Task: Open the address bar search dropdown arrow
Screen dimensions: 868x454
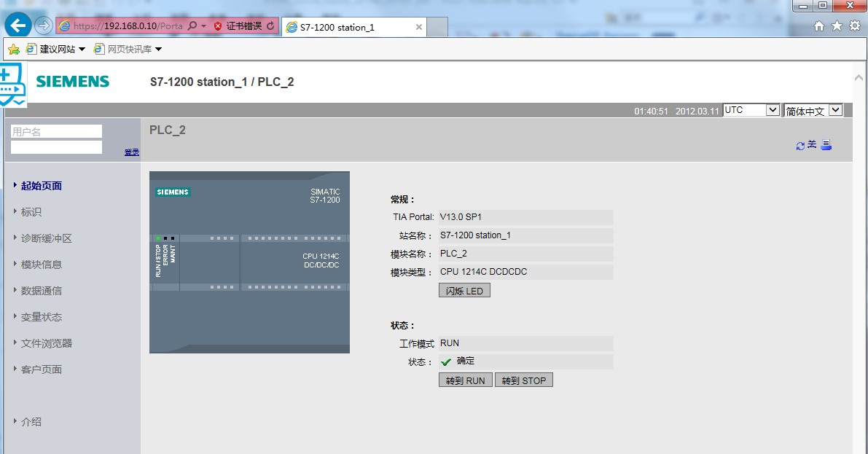Action: coord(204,26)
